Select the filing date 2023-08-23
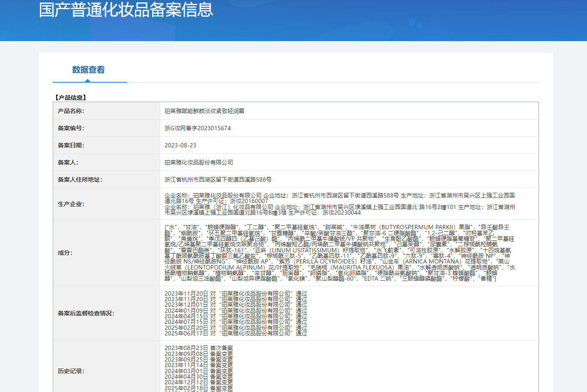This screenshot has width=587, height=392. (180, 145)
